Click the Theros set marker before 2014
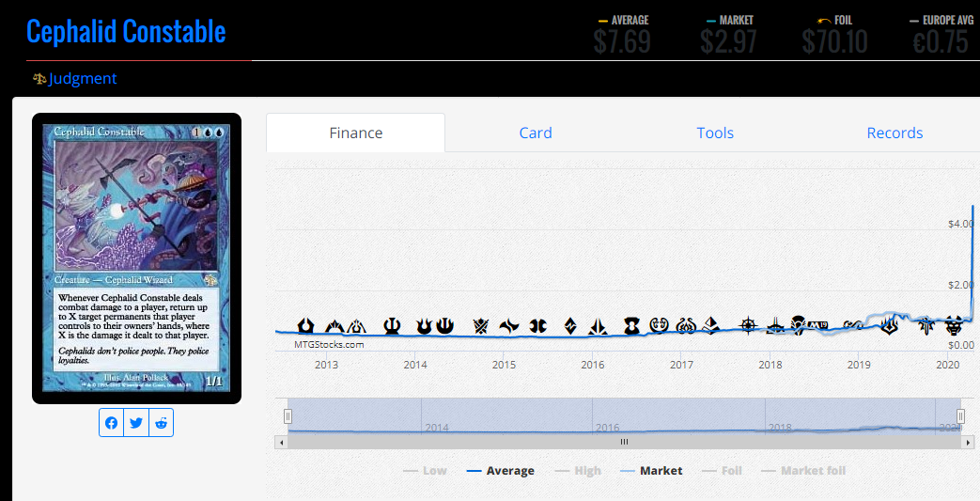This screenshot has height=501, width=980. coord(392,326)
